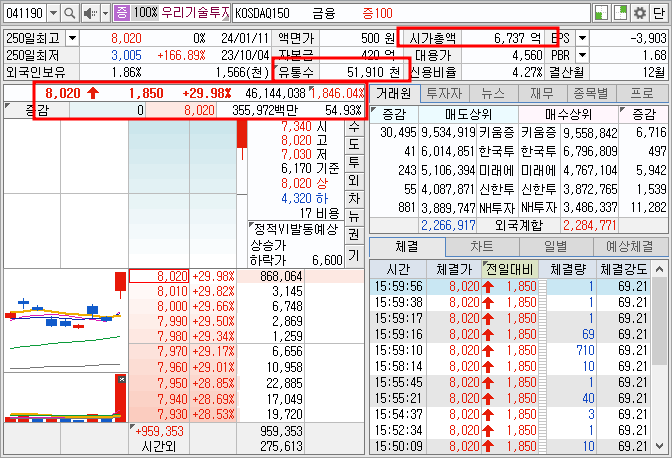Click the purple 증 margin badge

pos(122,13)
